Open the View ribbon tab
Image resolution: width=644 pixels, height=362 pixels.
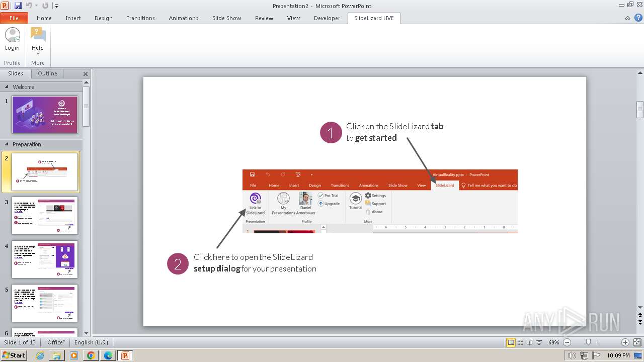click(294, 18)
